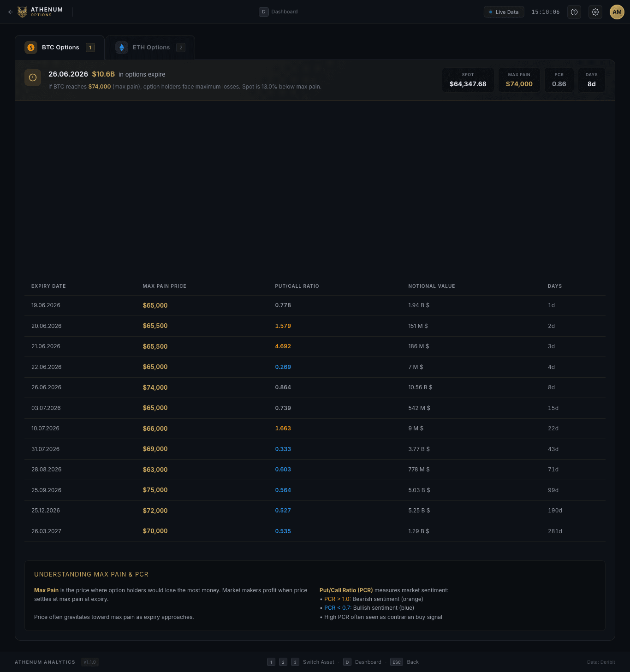Click the DAYS 8d card
The image size is (630, 672).
coord(592,80)
